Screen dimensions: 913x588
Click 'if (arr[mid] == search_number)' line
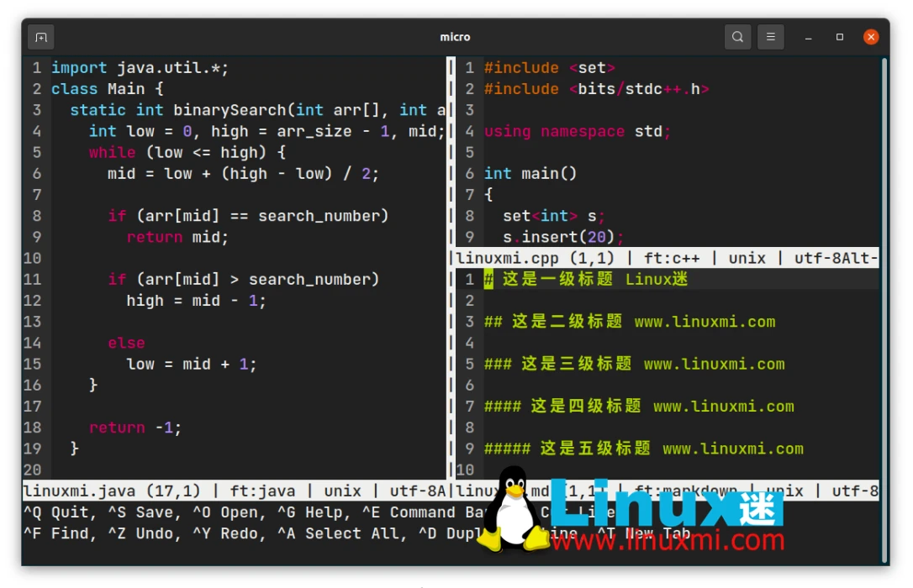pyautogui.click(x=248, y=216)
